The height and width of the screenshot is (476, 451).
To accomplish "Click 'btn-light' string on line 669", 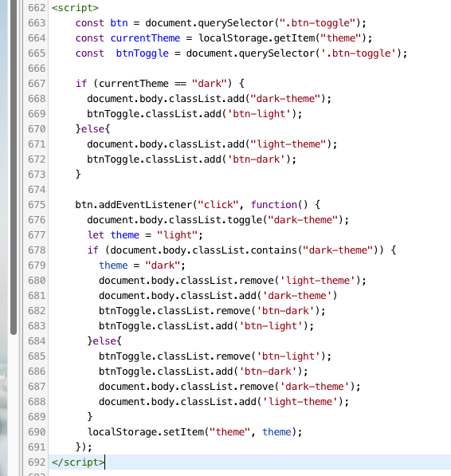I will (259, 114).
